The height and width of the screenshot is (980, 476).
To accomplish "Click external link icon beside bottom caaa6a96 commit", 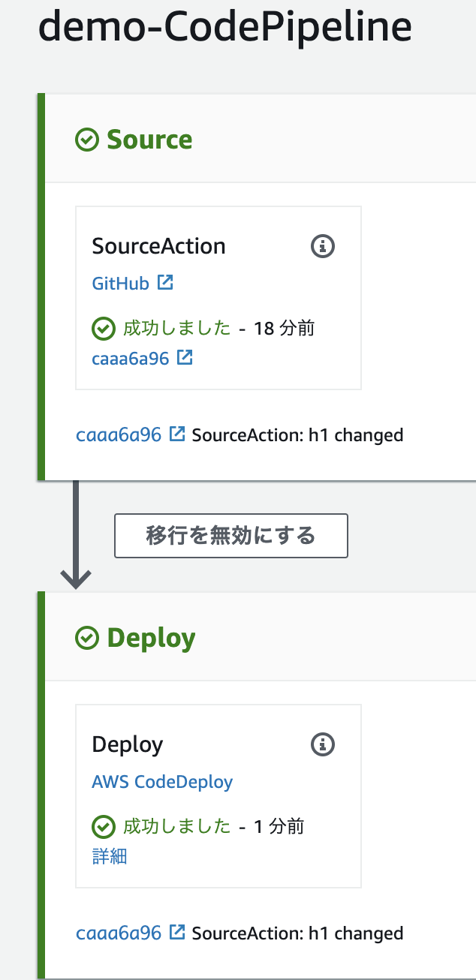I will pyautogui.click(x=176, y=931).
